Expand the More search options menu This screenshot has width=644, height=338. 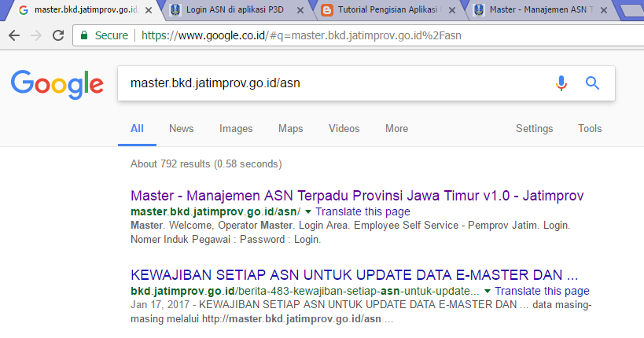pyautogui.click(x=396, y=129)
